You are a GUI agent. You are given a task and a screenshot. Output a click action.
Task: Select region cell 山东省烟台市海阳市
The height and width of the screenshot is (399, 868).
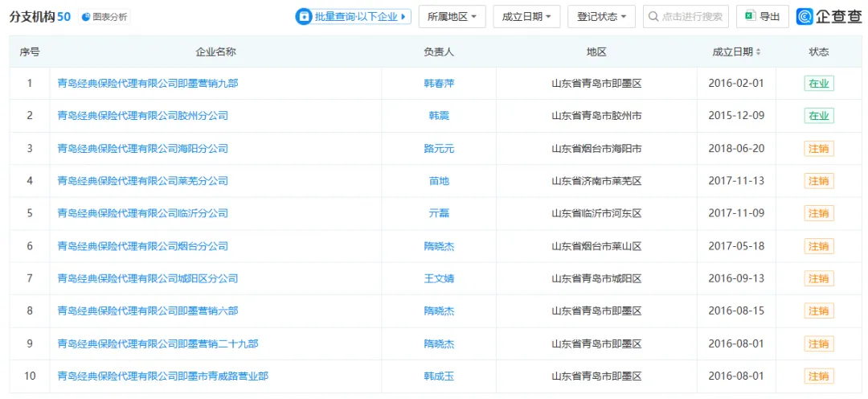596,149
